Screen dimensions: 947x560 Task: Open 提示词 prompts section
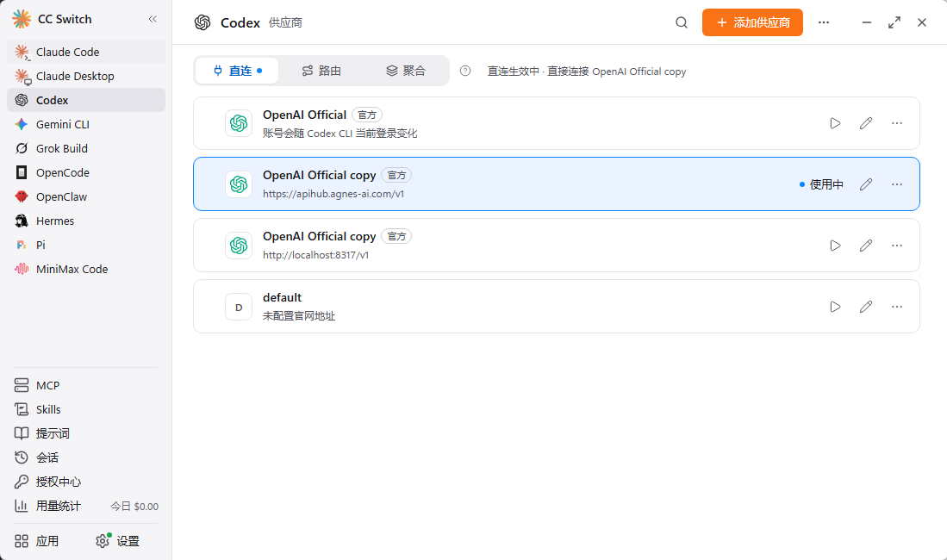(x=86, y=433)
